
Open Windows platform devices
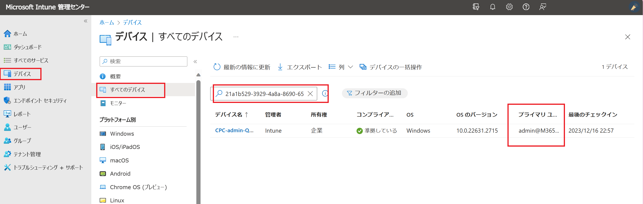coord(117,134)
